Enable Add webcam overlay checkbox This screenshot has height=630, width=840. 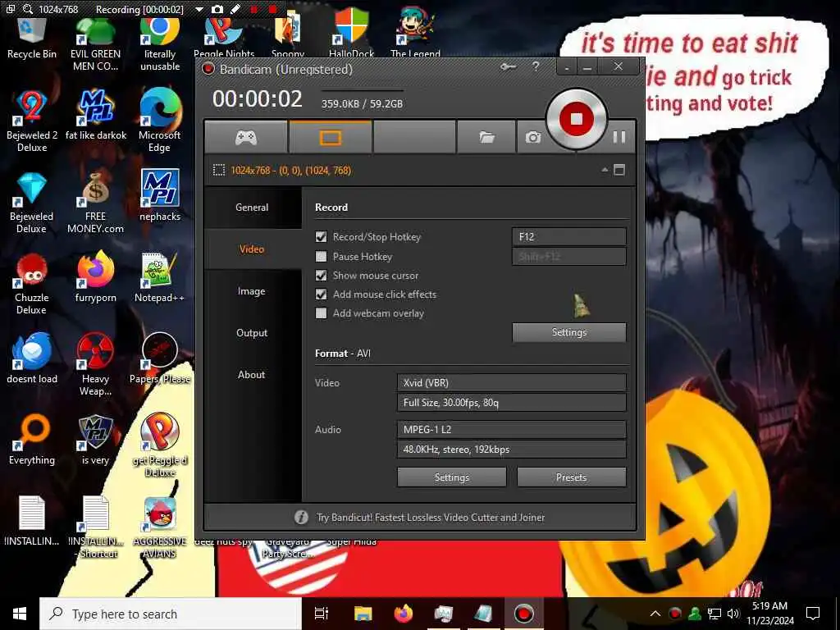click(321, 313)
